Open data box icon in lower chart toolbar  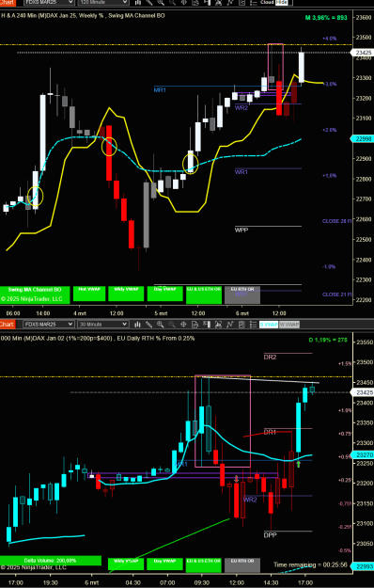tap(195, 325)
